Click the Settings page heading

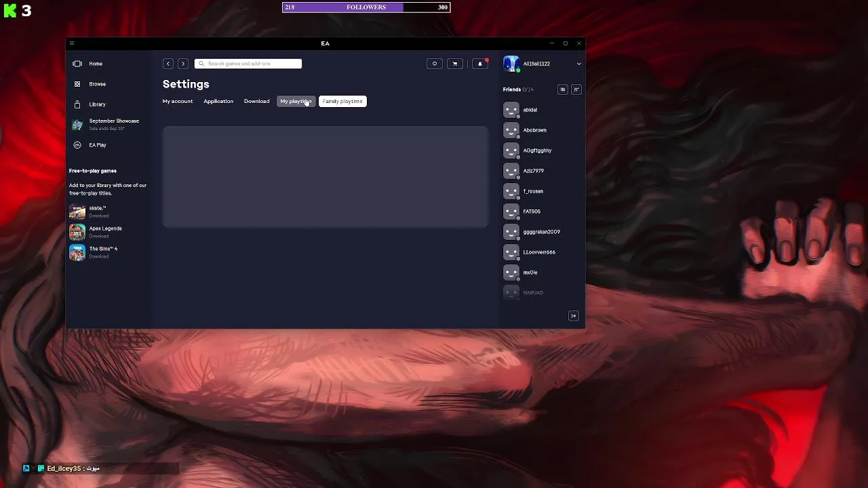[186, 84]
